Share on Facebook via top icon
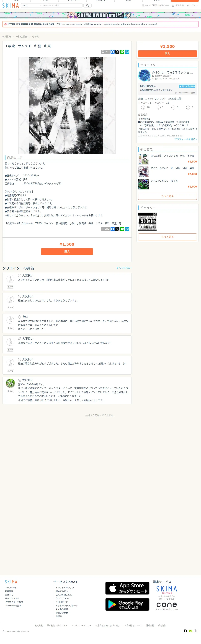Viewport: 201px width, 644px height. point(113,52)
